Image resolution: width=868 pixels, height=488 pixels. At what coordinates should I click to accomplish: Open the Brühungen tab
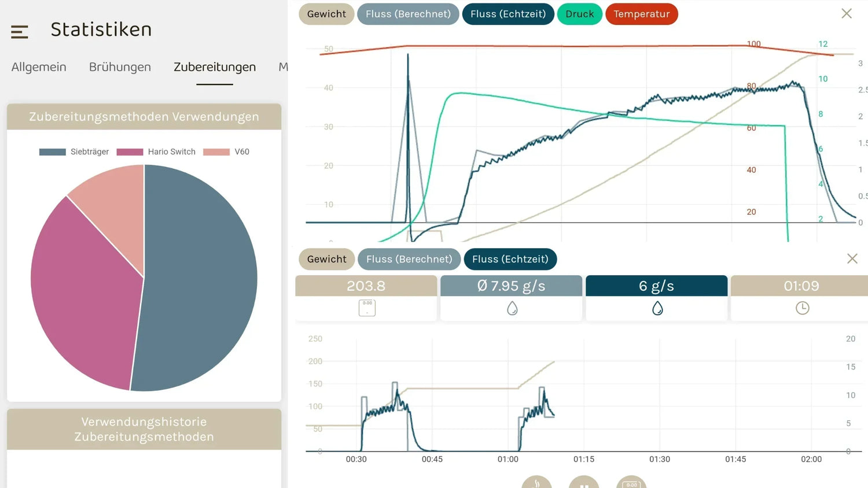click(x=120, y=67)
